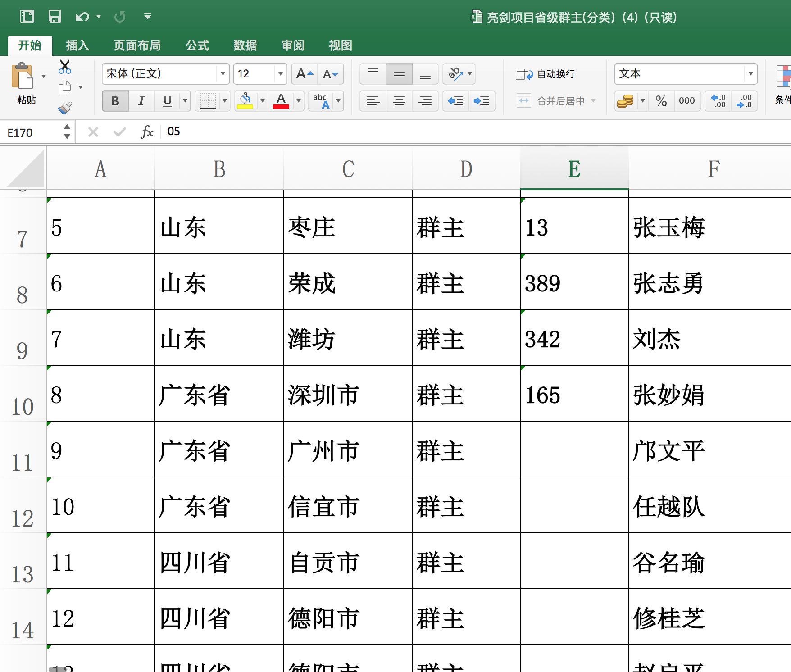Screen dimensions: 791x672
Task: Click the increase indent icon
Action: click(482, 101)
